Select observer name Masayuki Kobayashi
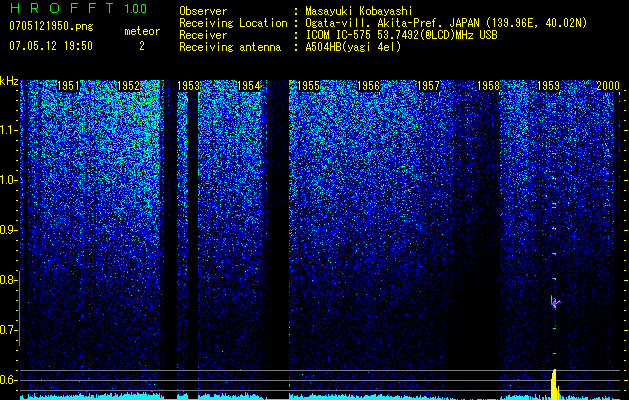The width and height of the screenshot is (629, 400). pyautogui.click(x=359, y=11)
